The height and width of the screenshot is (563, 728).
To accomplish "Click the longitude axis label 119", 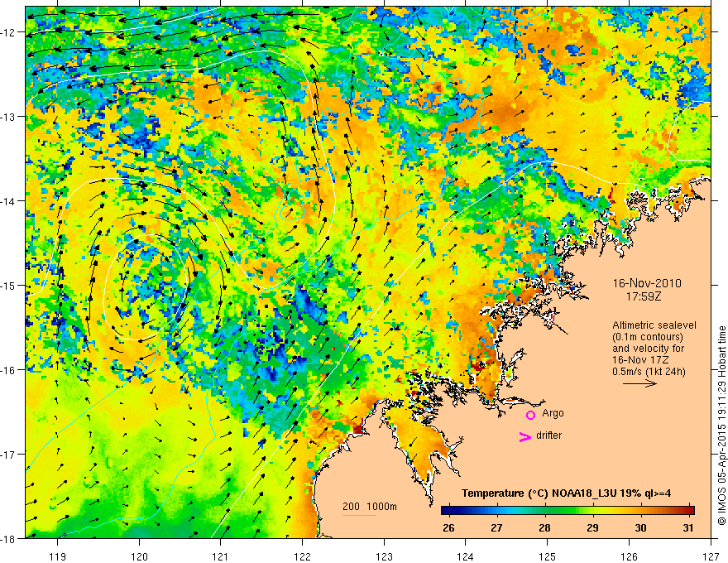I will coord(58,556).
